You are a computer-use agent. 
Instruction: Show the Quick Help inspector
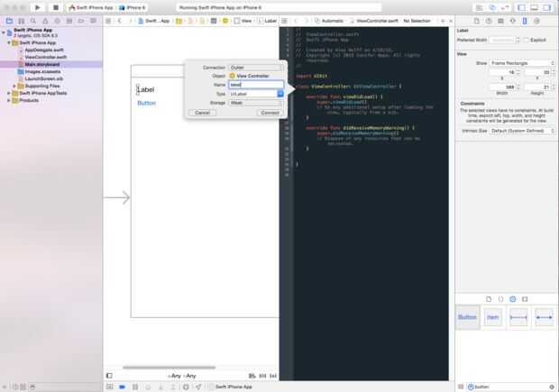coord(489,21)
